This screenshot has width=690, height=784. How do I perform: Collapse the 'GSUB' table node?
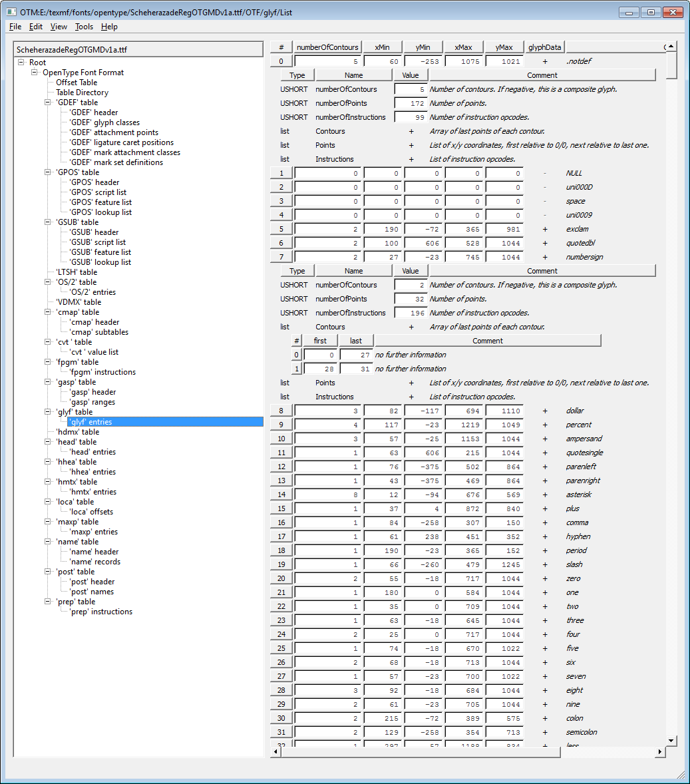pos(48,222)
